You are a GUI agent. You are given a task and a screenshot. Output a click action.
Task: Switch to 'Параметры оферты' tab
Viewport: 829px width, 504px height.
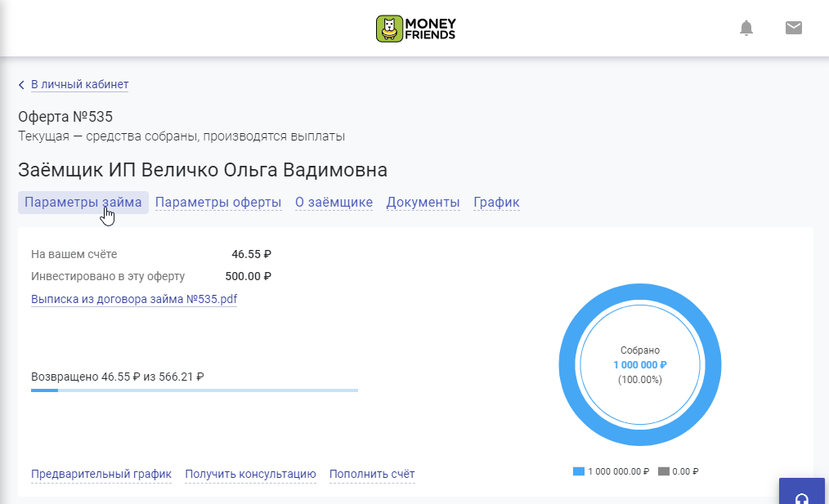pos(218,203)
